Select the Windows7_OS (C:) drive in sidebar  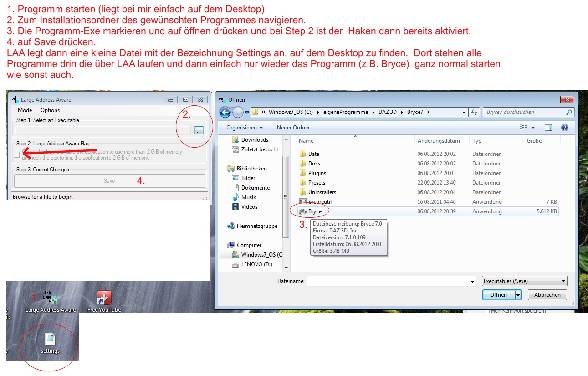coord(257,255)
